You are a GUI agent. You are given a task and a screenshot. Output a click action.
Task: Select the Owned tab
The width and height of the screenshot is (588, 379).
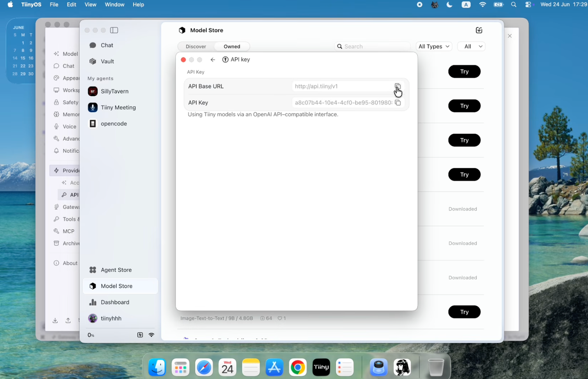pyautogui.click(x=232, y=46)
